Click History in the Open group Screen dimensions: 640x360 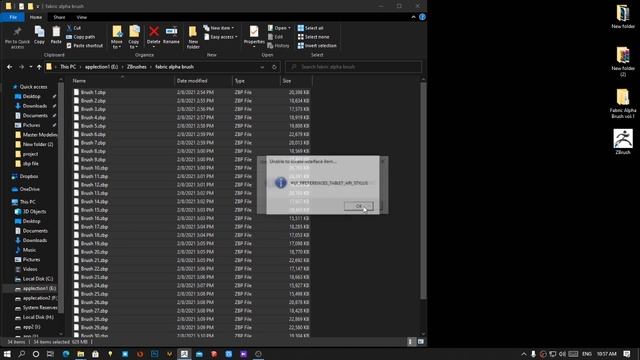tap(278, 46)
